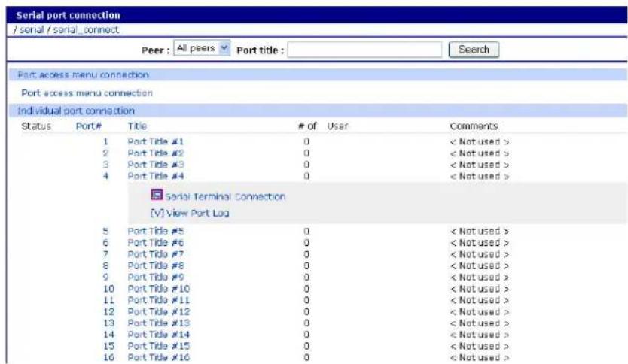Screen dimensions: 628x364
Task: Open Port Title #2 link
Action: 156,153
